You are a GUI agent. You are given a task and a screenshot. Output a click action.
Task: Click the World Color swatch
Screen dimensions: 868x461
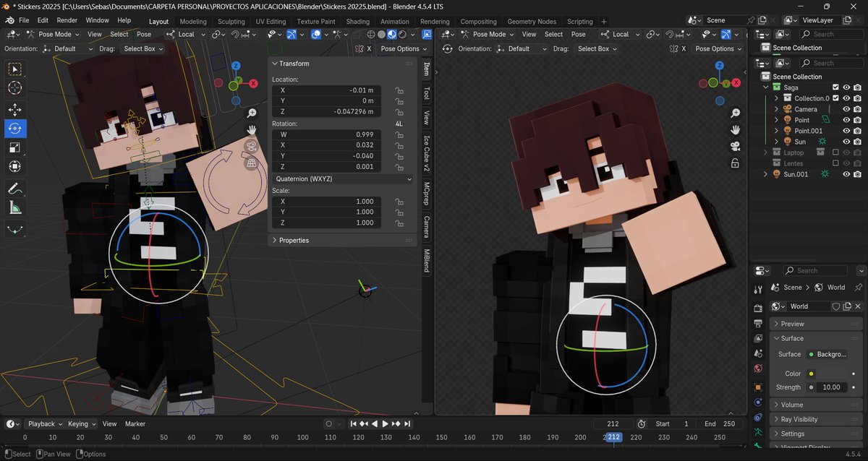pos(833,374)
